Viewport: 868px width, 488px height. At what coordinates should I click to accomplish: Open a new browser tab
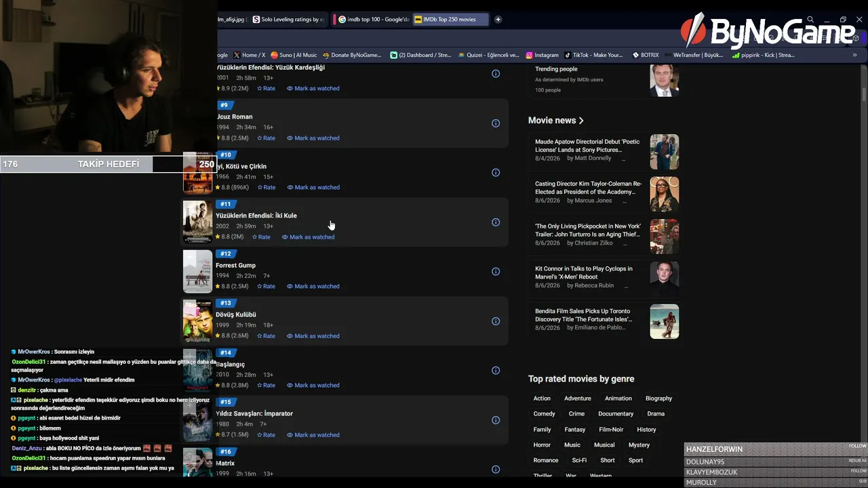click(498, 20)
